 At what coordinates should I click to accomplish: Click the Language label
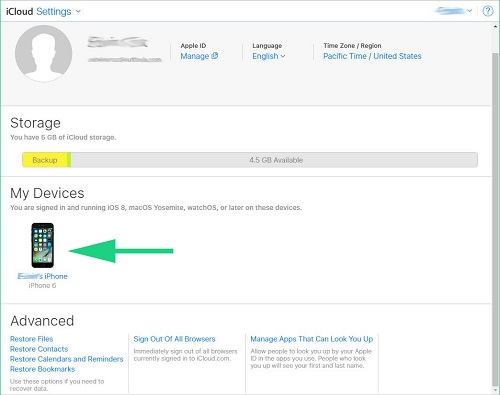click(267, 46)
